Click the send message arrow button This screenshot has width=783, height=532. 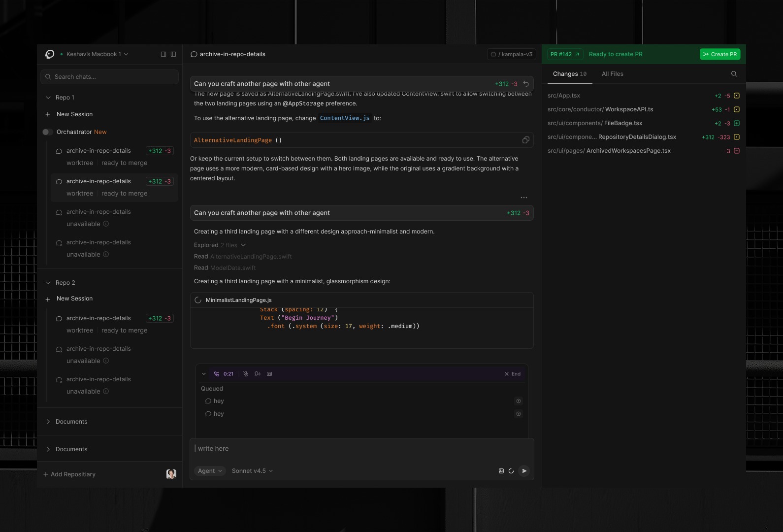point(524,471)
